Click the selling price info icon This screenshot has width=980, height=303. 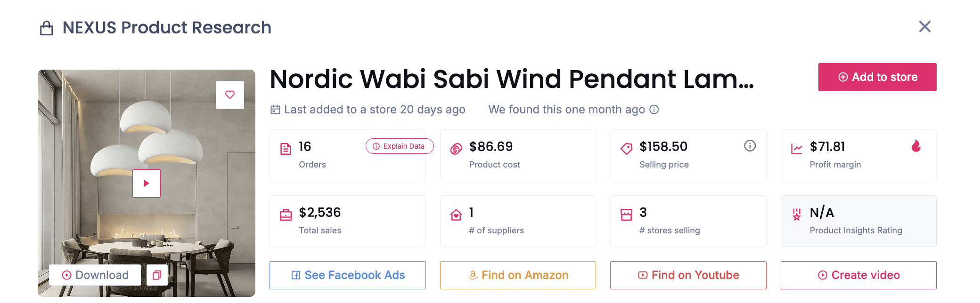(750, 146)
